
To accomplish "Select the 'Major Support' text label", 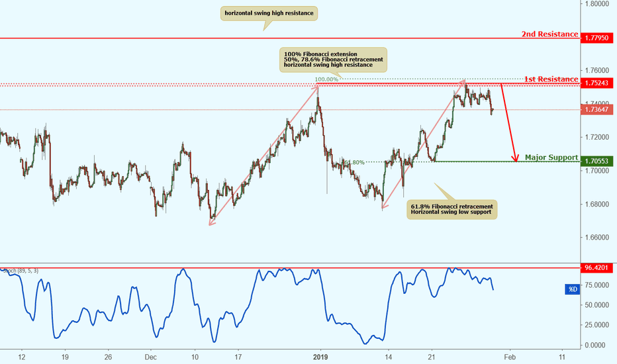I will point(551,157).
